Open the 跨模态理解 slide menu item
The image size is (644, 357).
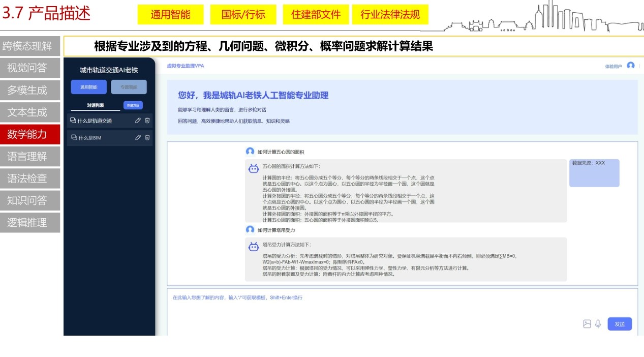[x=30, y=46]
